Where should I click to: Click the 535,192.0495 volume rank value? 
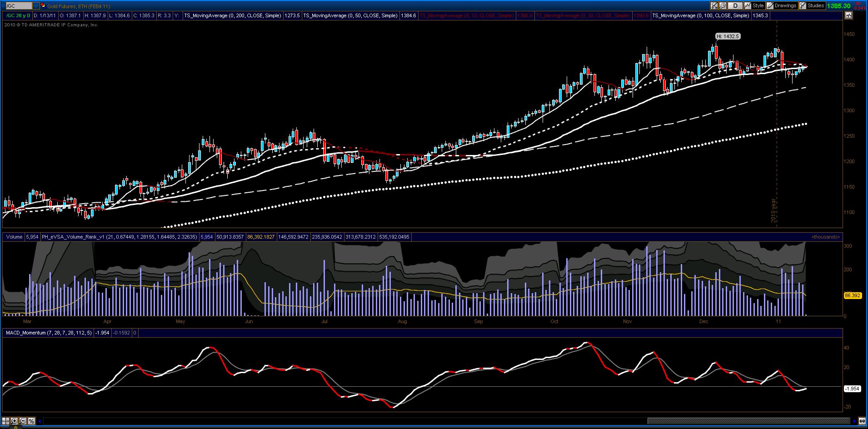point(394,237)
